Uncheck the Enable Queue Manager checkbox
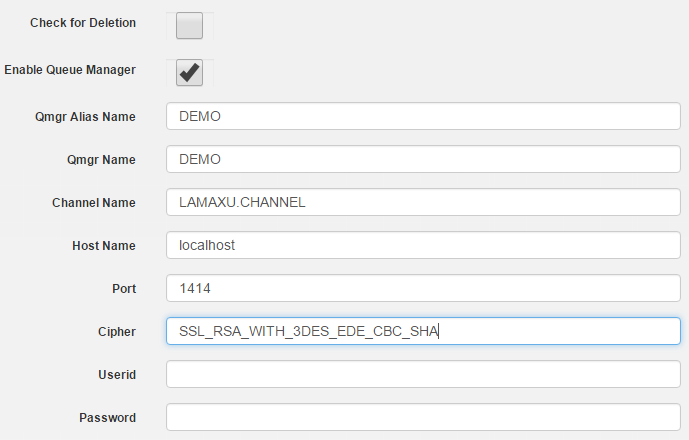This screenshot has height=440, width=689. (x=189, y=73)
